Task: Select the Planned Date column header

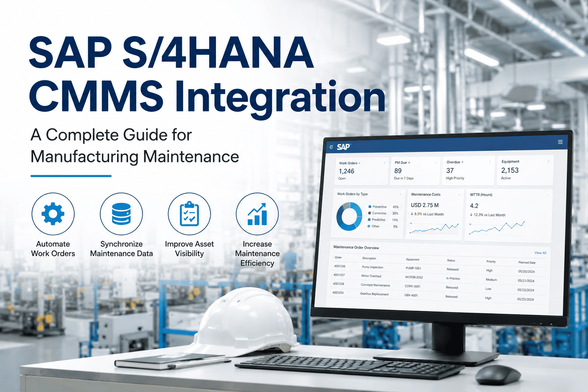Action: tap(527, 262)
